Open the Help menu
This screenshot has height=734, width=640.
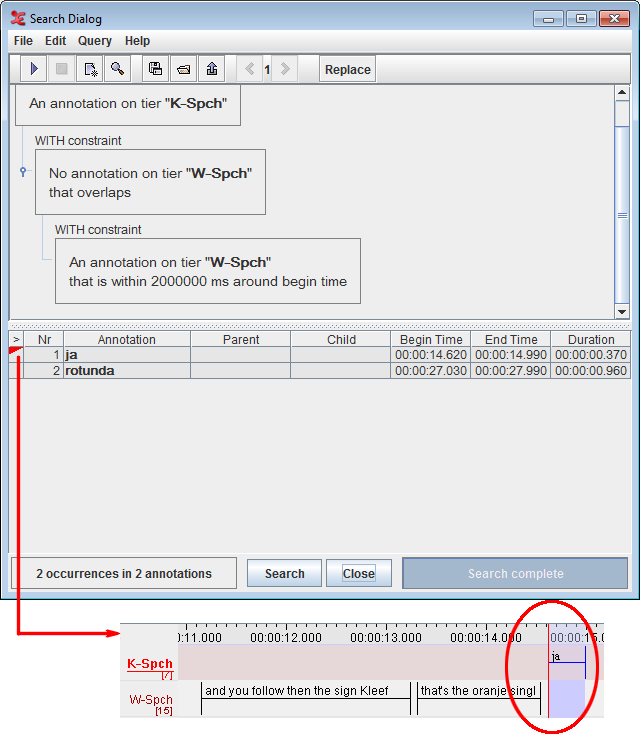(137, 41)
